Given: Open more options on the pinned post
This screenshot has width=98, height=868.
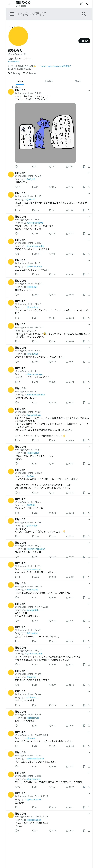Looking at the screenshot, I should click(89, 90).
